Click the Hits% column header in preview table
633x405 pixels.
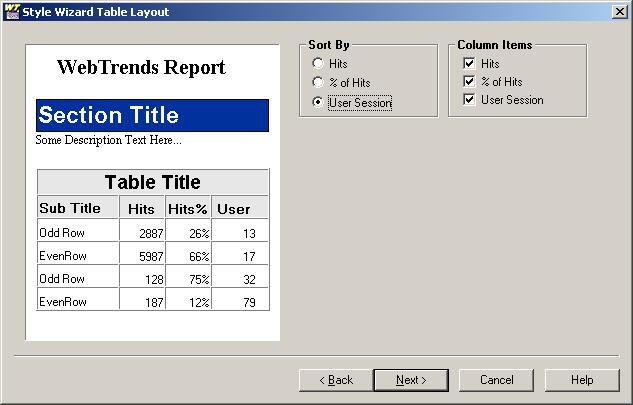click(187, 209)
